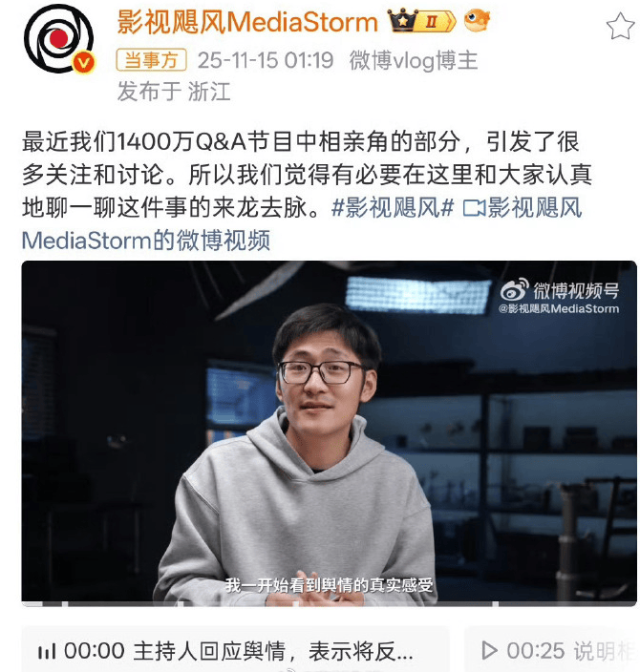This screenshot has width=640, height=672.
Task: Tap the video camera icon before the link
Action: 474,209
